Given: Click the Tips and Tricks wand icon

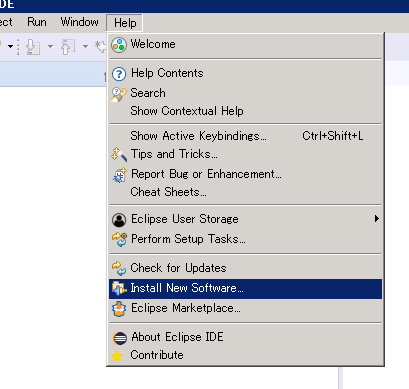Looking at the screenshot, I should coord(119,154).
